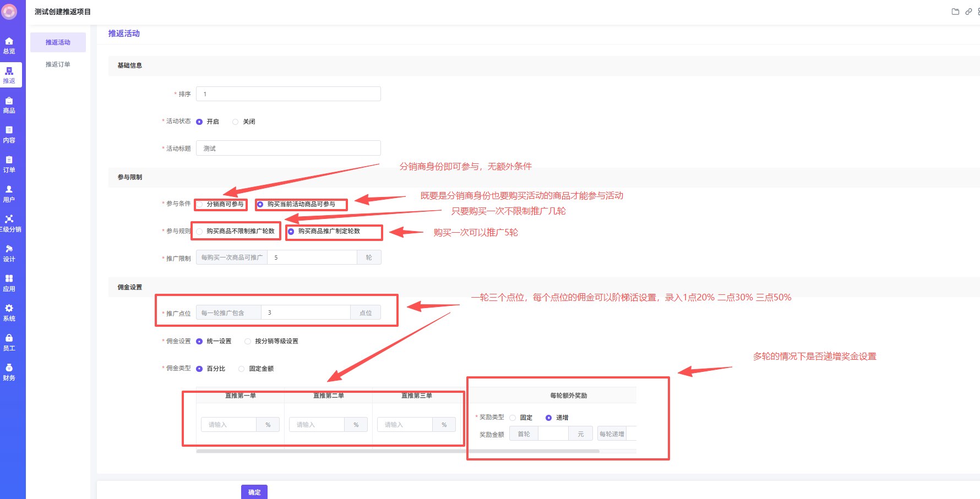Viewport: 980px width, 499px height.
Task: Open the 订单 icon in sidebar
Action: pyautogui.click(x=9, y=160)
